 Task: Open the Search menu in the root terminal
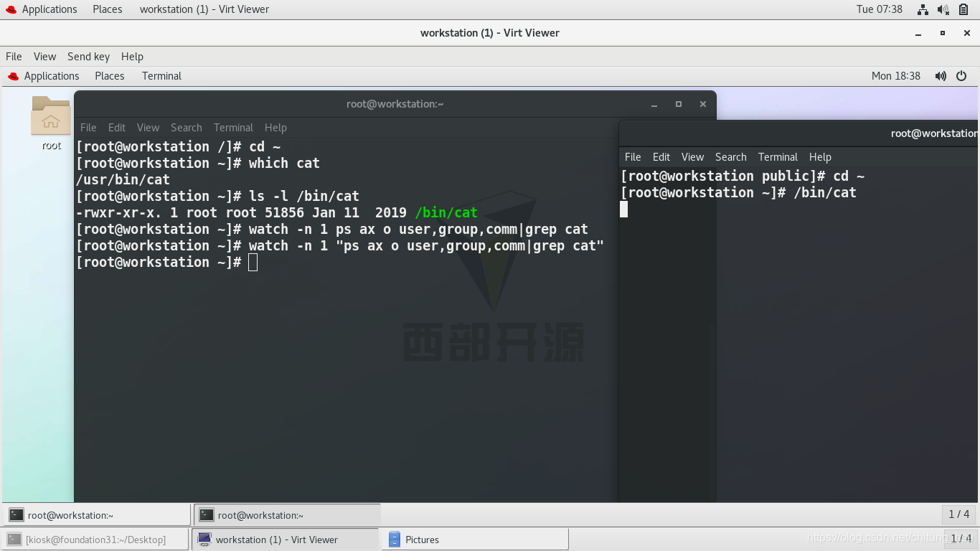click(x=186, y=127)
